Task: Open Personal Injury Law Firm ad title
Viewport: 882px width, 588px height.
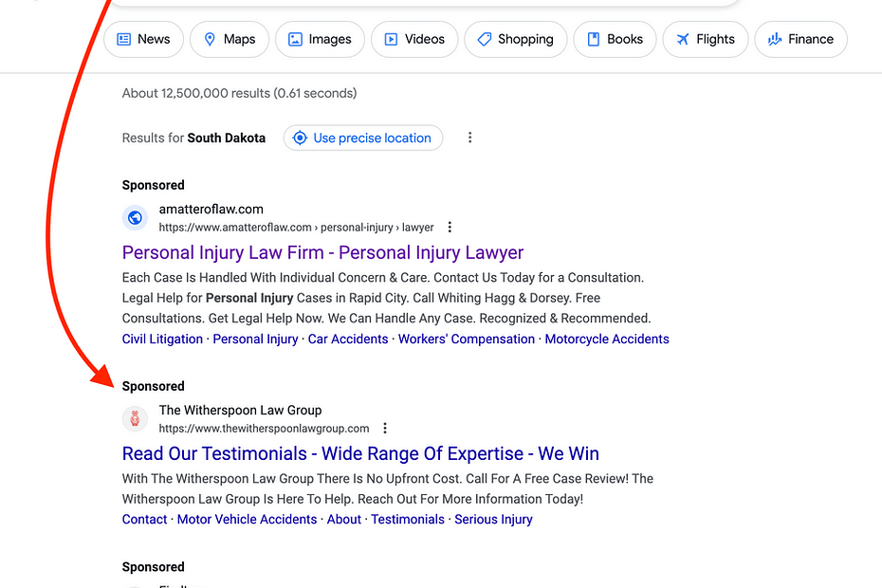Action: coord(322,252)
